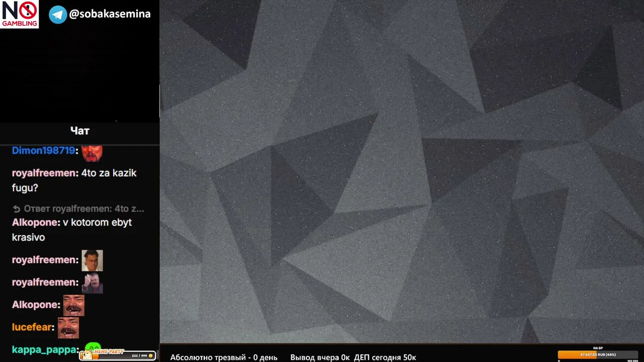Click the orange RUB goal progress bar
The image size is (644, 362).
click(598, 354)
